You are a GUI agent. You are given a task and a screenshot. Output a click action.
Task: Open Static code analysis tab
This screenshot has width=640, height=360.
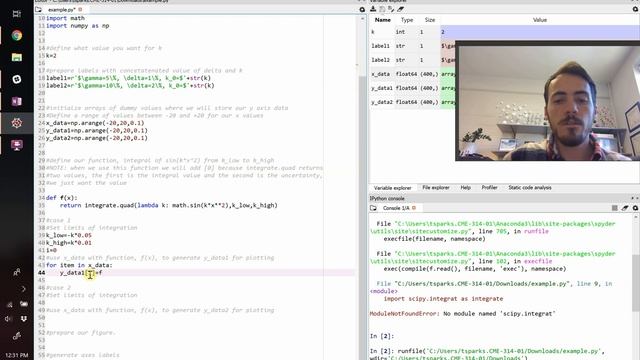[x=530, y=188]
